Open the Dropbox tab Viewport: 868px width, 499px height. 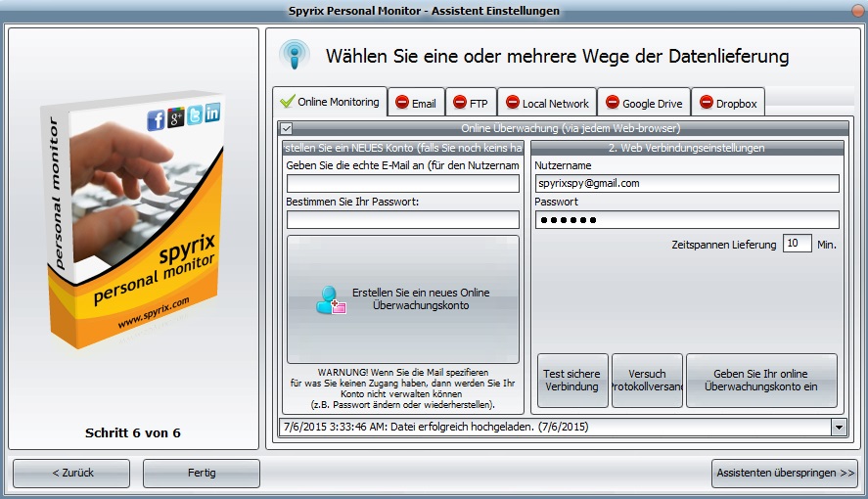728,103
